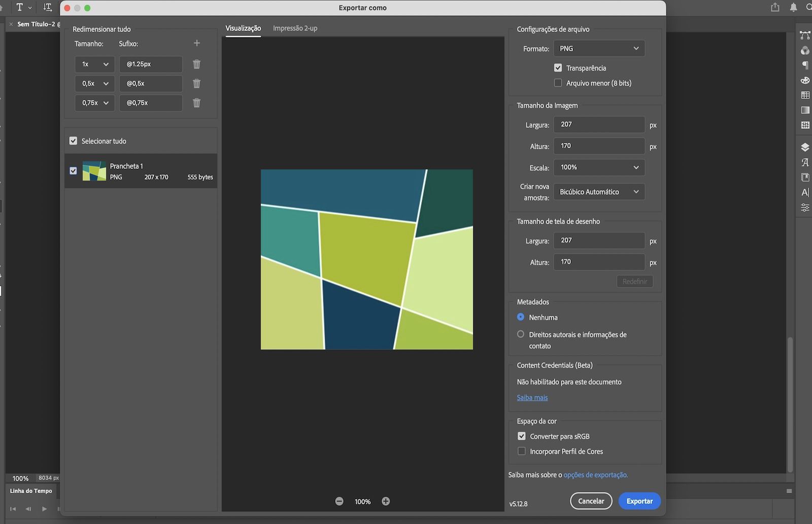Expand the Escala 100% dropdown
This screenshot has width=812, height=524.
point(599,167)
